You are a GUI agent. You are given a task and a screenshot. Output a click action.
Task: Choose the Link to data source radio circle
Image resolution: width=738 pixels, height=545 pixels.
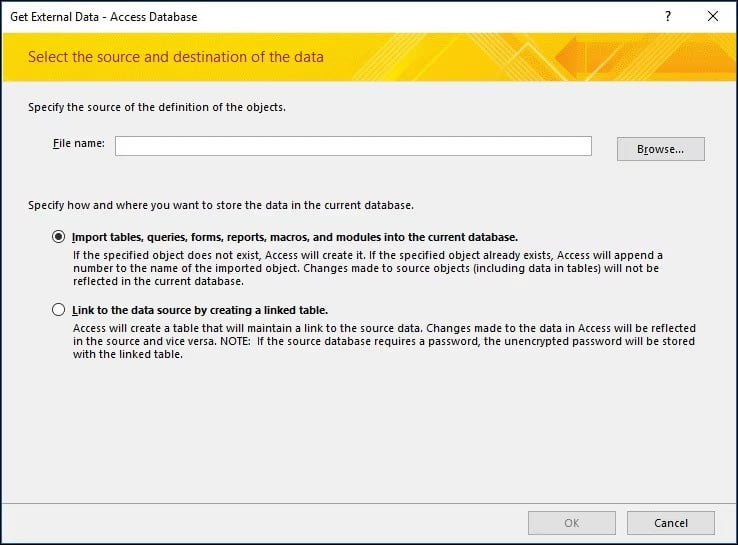click(x=59, y=310)
